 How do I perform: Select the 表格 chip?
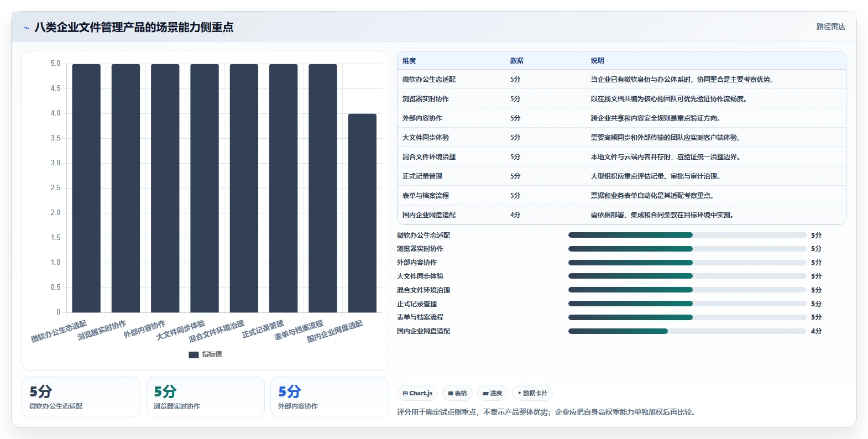457,393
